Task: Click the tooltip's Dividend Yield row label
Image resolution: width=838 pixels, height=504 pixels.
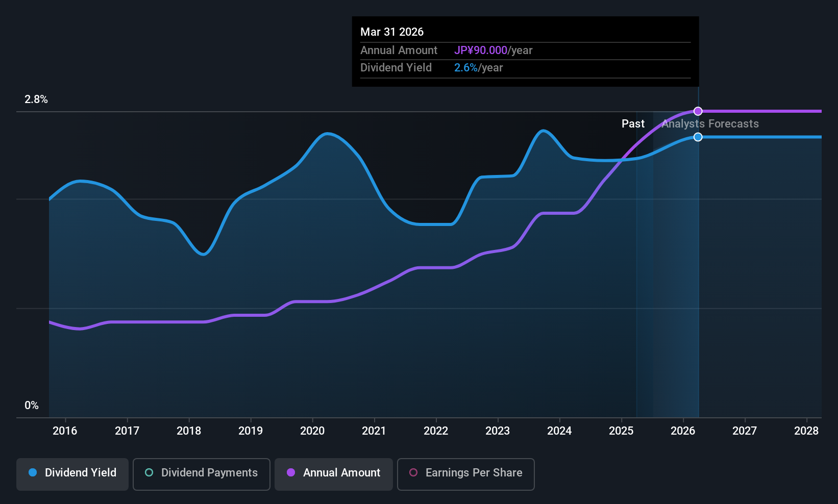Action: click(396, 68)
